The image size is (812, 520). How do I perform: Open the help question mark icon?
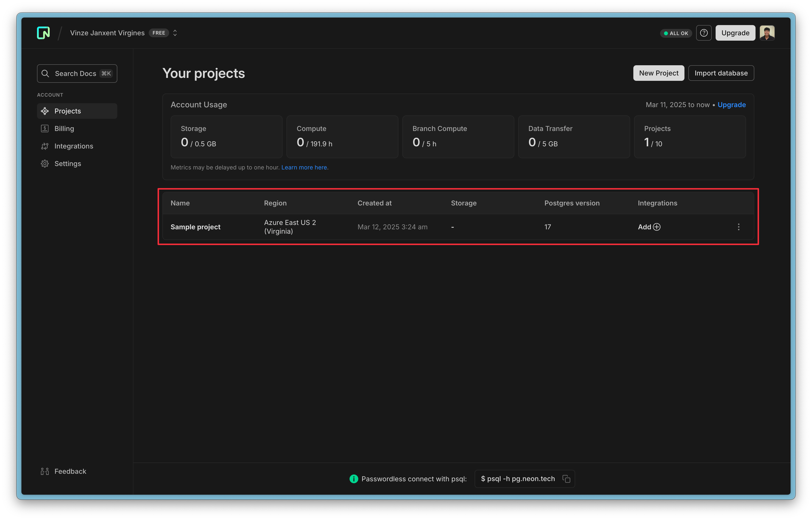(x=704, y=33)
